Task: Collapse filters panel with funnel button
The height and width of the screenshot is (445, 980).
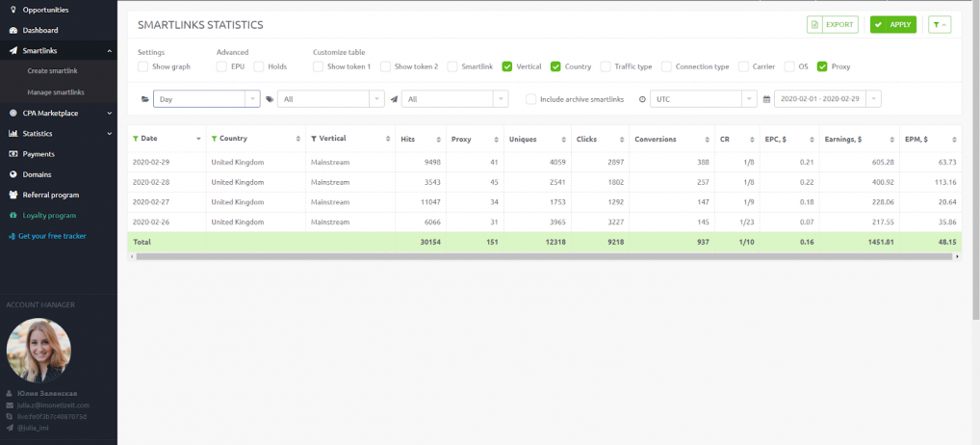Action: 940,24
